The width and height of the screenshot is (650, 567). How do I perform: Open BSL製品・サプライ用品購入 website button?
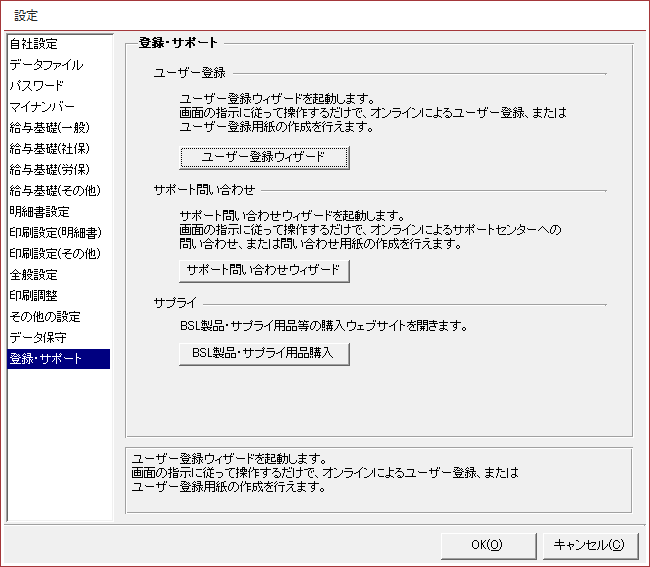[264, 353]
